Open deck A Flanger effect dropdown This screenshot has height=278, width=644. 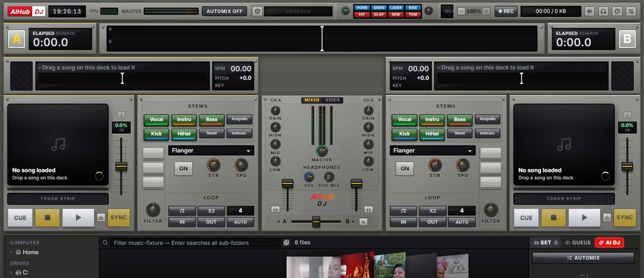[211, 151]
